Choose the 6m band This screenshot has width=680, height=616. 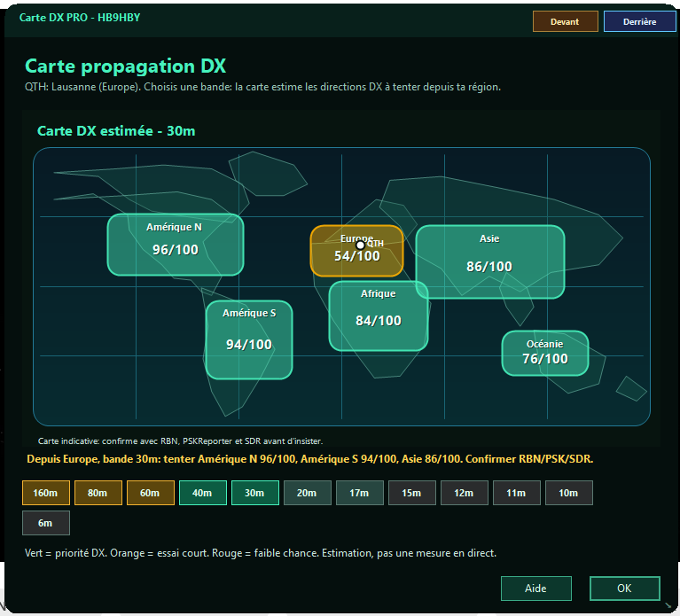[x=46, y=523]
